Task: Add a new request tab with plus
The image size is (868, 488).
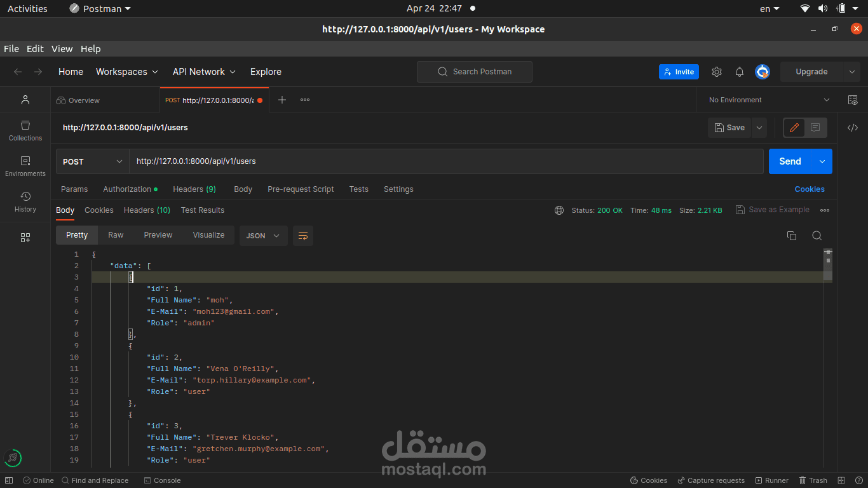Action: (x=282, y=100)
